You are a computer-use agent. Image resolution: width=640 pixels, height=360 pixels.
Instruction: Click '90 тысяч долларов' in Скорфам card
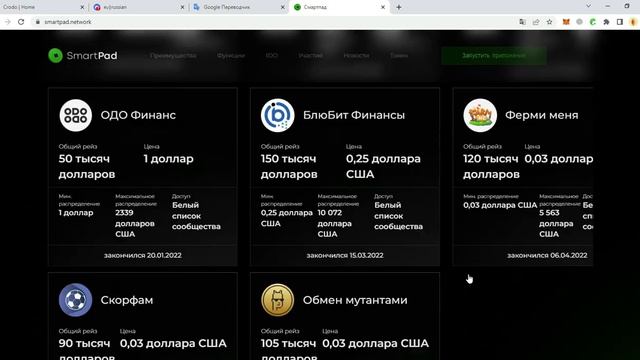coord(87,350)
